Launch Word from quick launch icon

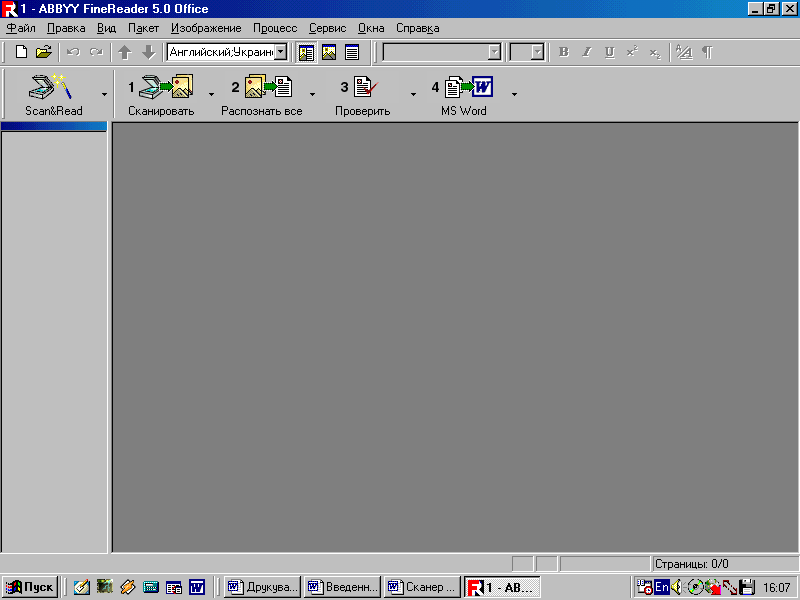tap(197, 587)
